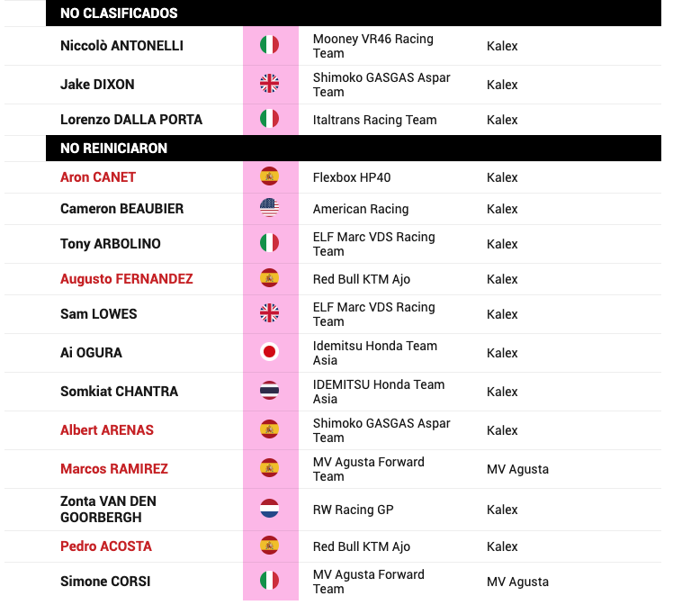Click the Italian flag beside Tony Arbolino
Image resolution: width=700 pixels, height=605 pixels.
(269, 242)
